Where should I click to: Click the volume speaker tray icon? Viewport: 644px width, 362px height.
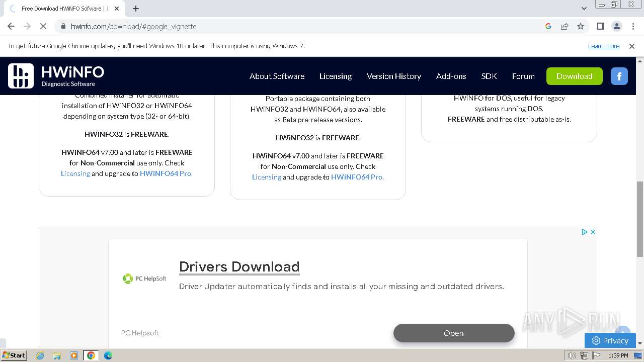coord(572,355)
